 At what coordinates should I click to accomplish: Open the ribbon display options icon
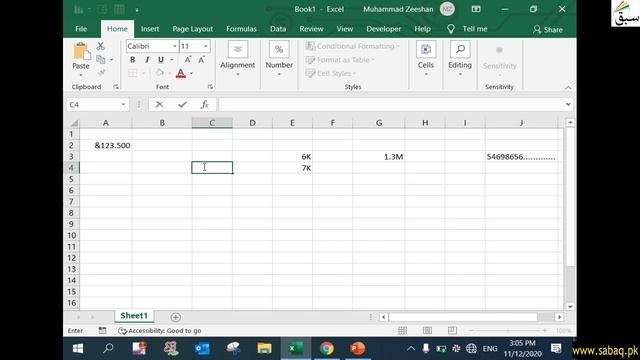point(476,9)
